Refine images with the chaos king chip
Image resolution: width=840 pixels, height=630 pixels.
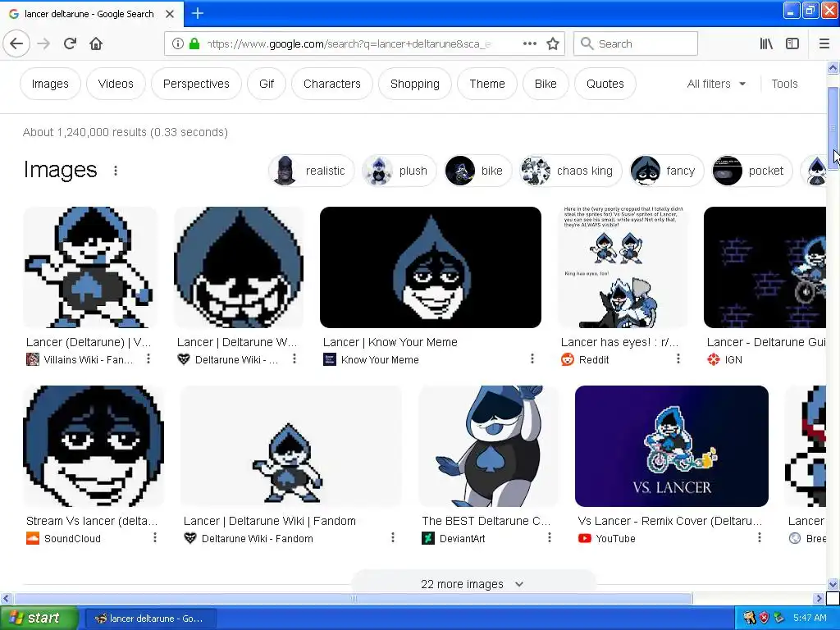tap(571, 171)
